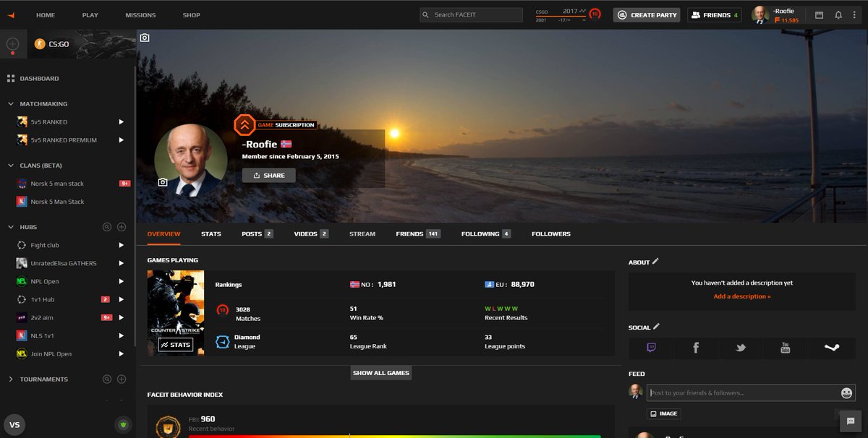
Task: Collapse the Matchmaking section
Action: pos(11,103)
